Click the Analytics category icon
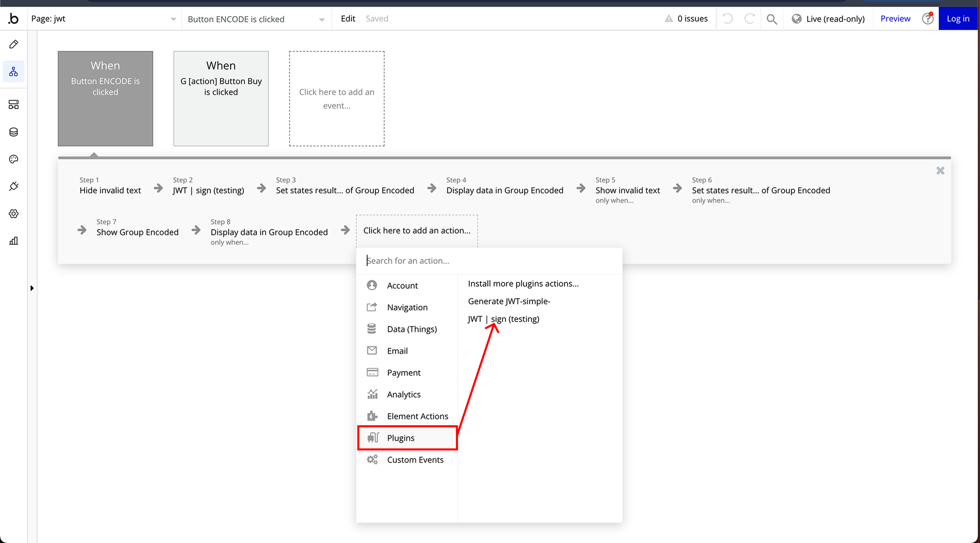980x543 pixels. coord(372,394)
